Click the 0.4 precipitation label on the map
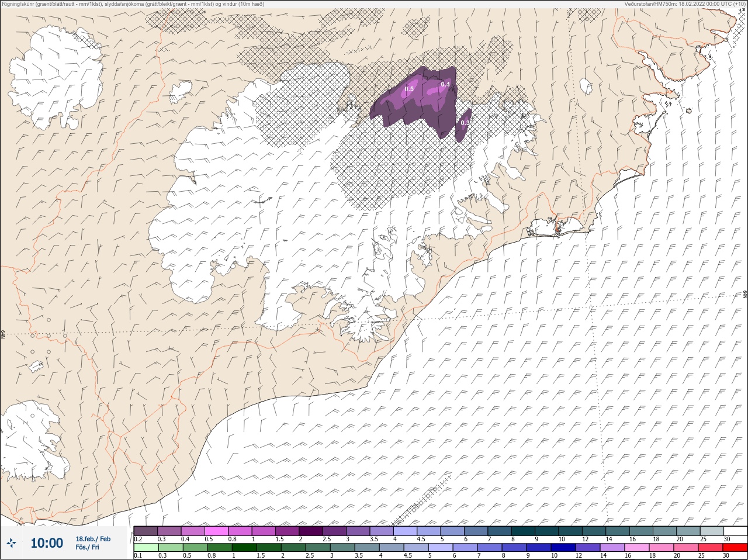Screen dimensions: 748x560 click(x=445, y=84)
